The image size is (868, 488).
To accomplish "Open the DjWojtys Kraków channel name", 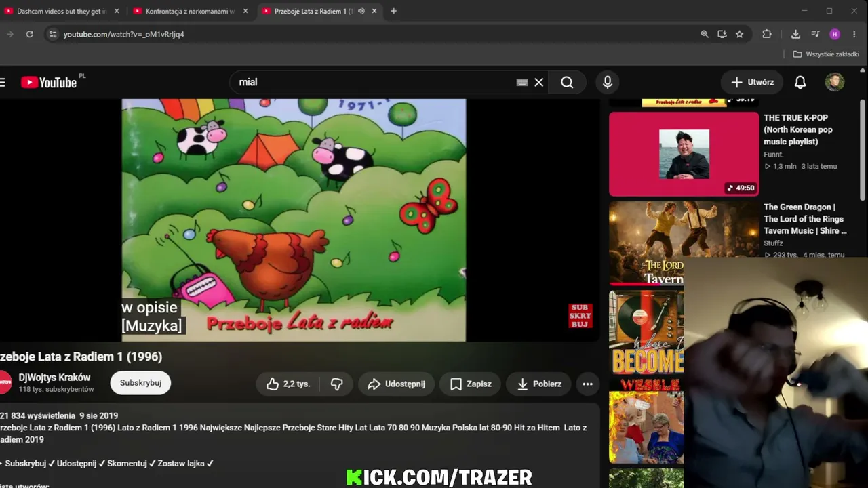I will pos(54,378).
